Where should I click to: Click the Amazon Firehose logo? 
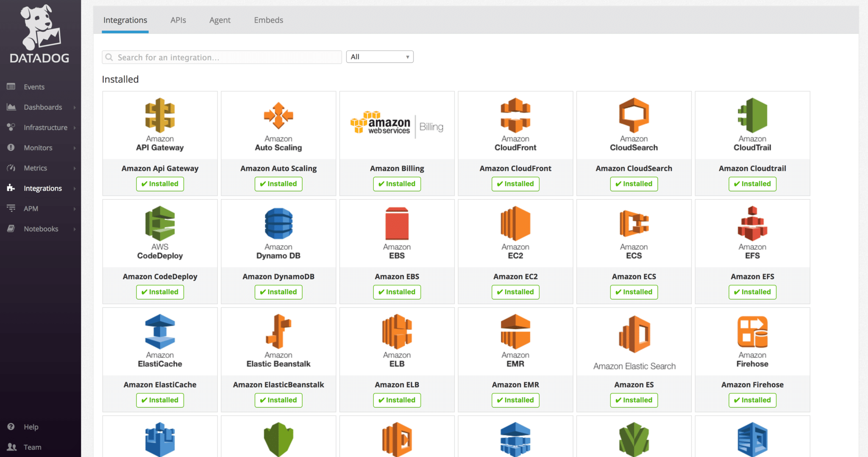[x=752, y=332]
